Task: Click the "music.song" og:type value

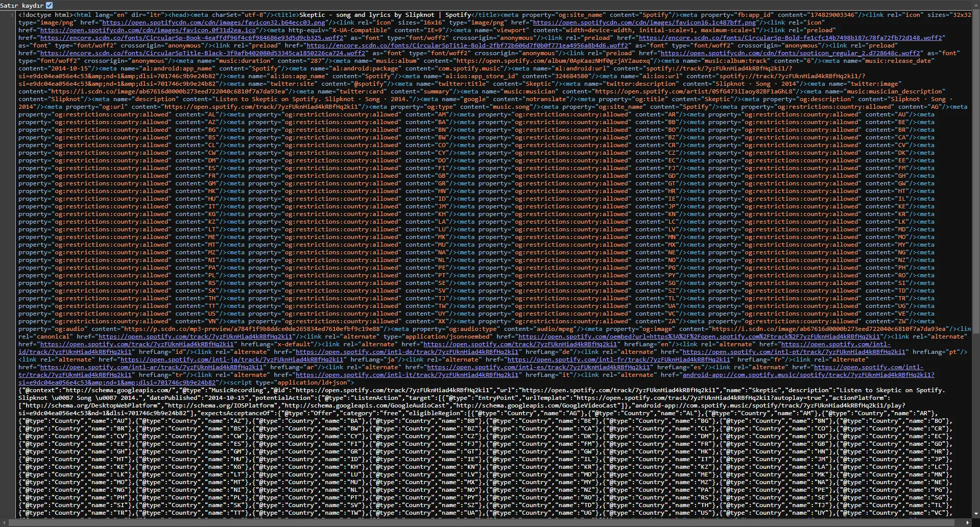Action: 512,107
